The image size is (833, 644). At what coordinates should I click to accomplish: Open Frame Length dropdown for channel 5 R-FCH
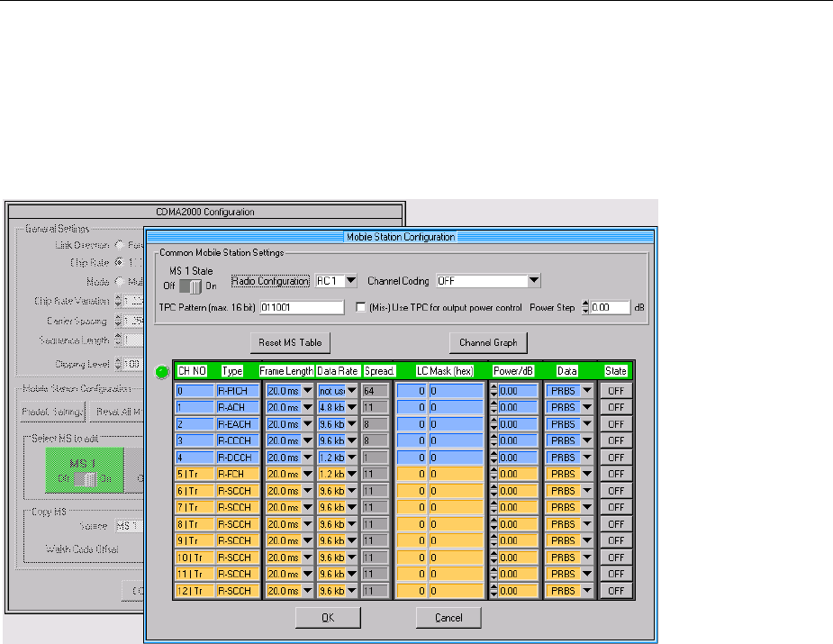click(x=308, y=474)
